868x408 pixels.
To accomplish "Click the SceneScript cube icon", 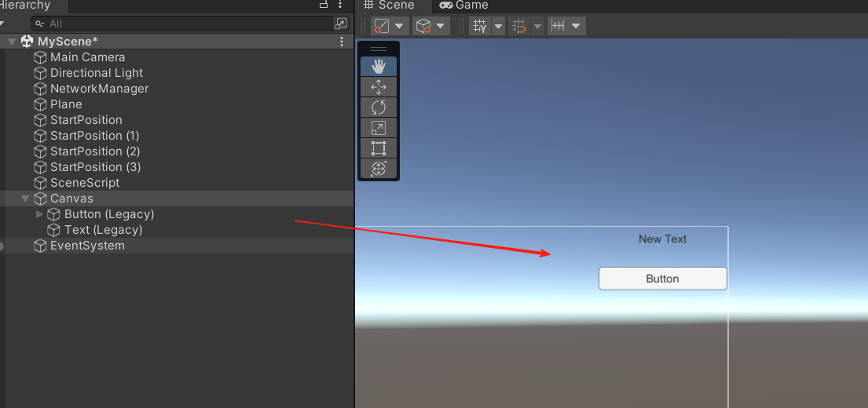I will [40, 183].
